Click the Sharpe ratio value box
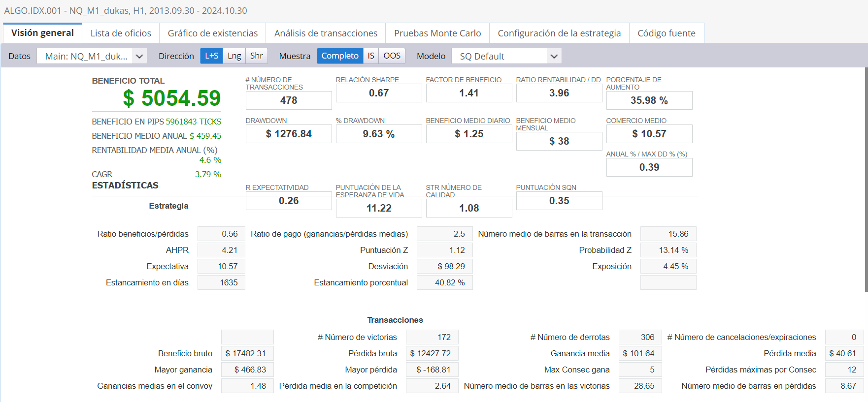The height and width of the screenshot is (402, 868). (378, 93)
